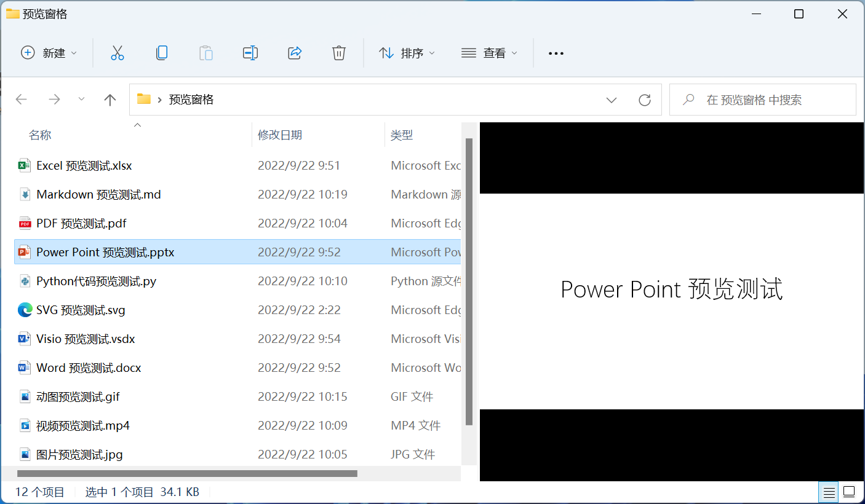Select SVG 预览测试.svg file
Screen dimensions: 865x504
(x=81, y=310)
